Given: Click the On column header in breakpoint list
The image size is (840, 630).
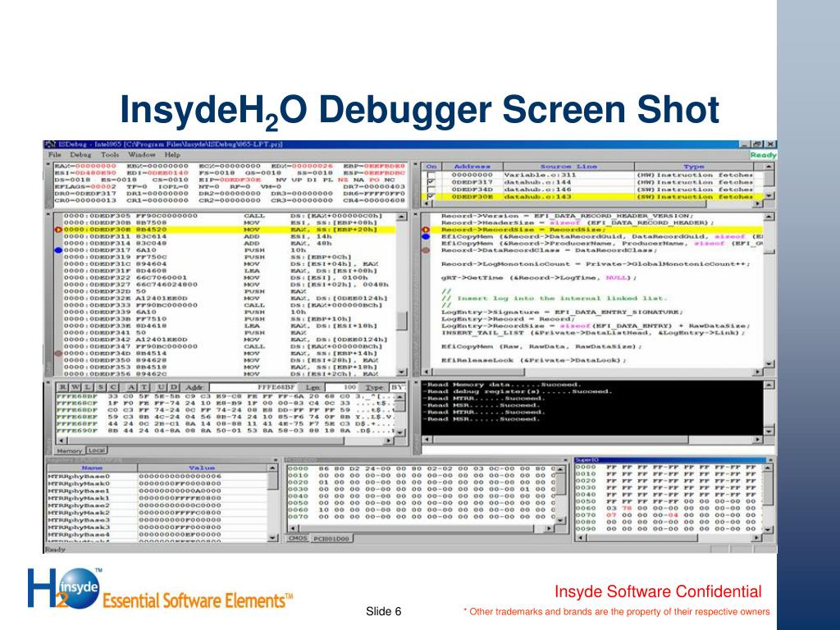Looking at the screenshot, I should (431, 167).
